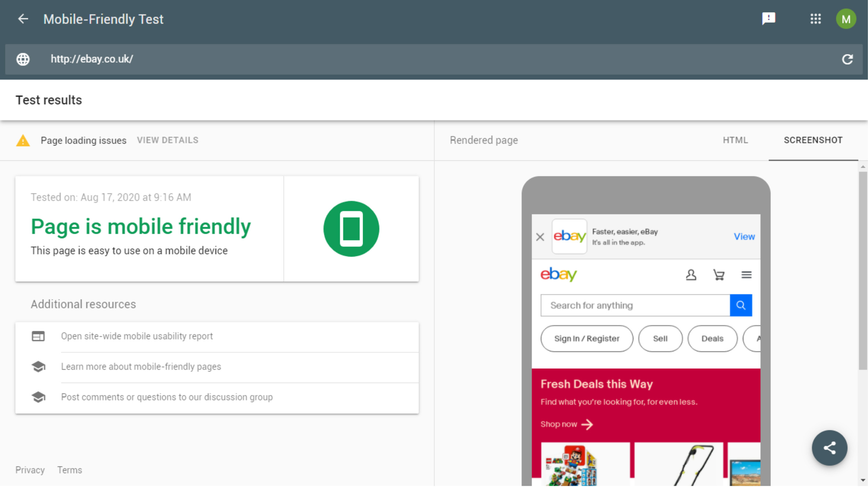The image size is (868, 487).
Task: Open the account avatar M
Action: [846, 19]
